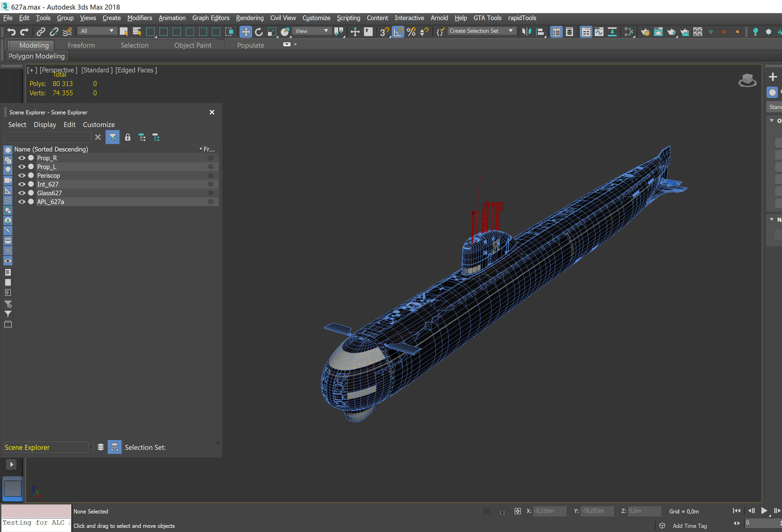
Task: Toggle the Spinner Snap button
Action: [x=424, y=32]
